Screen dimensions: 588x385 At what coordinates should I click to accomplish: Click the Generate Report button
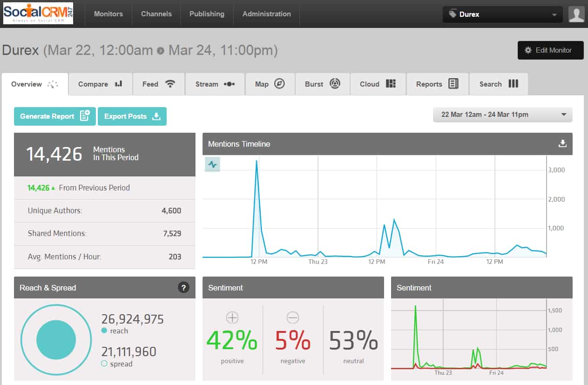(x=55, y=116)
